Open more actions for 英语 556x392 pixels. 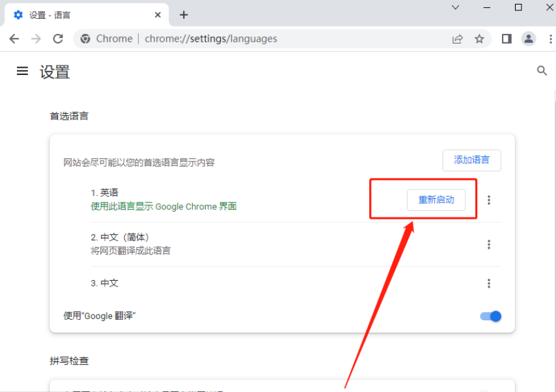(489, 200)
